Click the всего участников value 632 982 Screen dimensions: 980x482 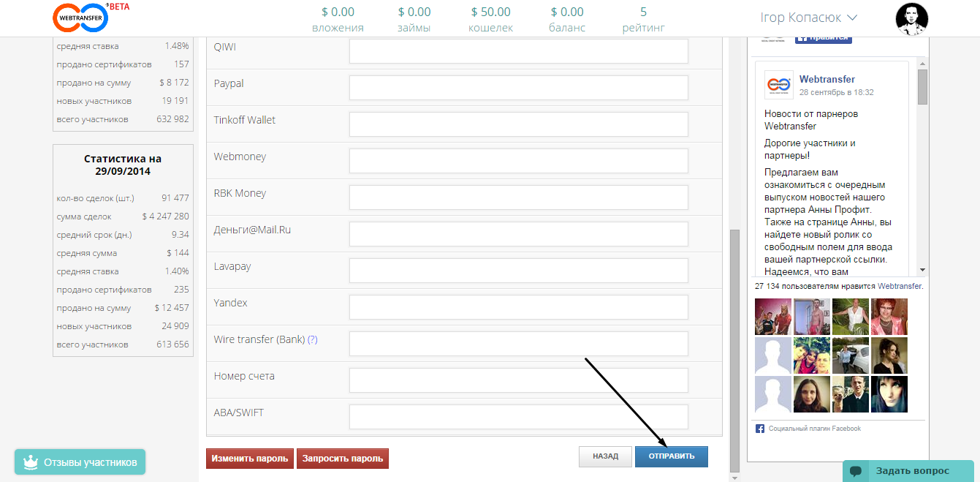click(x=172, y=119)
